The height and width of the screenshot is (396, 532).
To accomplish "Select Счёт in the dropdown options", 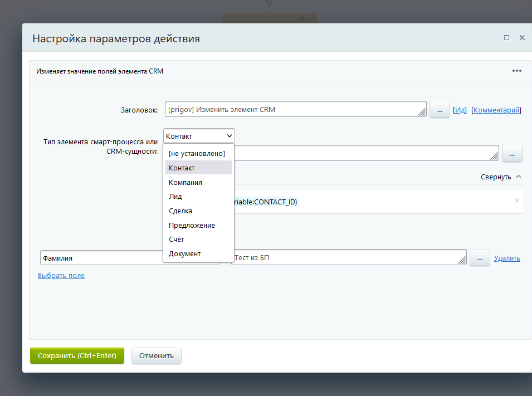I will click(x=177, y=239).
